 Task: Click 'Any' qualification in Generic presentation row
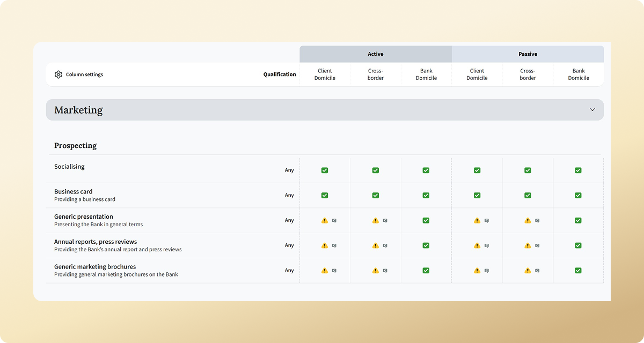(x=289, y=220)
